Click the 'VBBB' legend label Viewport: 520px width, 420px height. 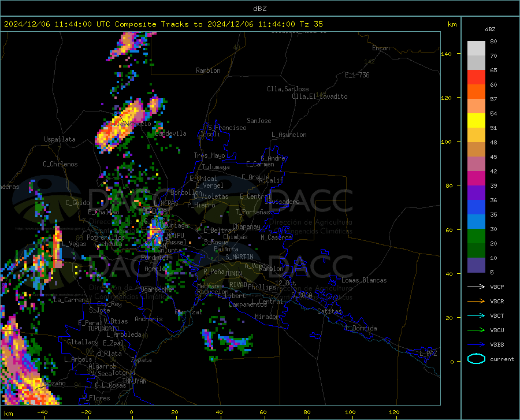point(497,345)
